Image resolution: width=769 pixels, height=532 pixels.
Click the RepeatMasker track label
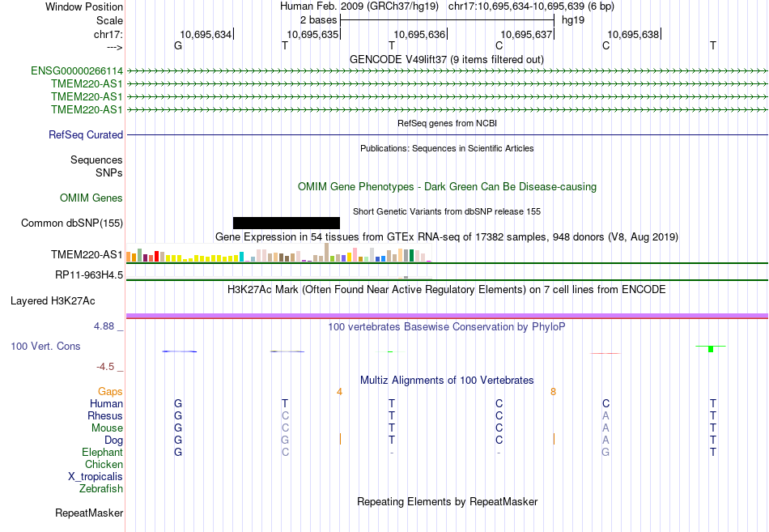(89, 513)
